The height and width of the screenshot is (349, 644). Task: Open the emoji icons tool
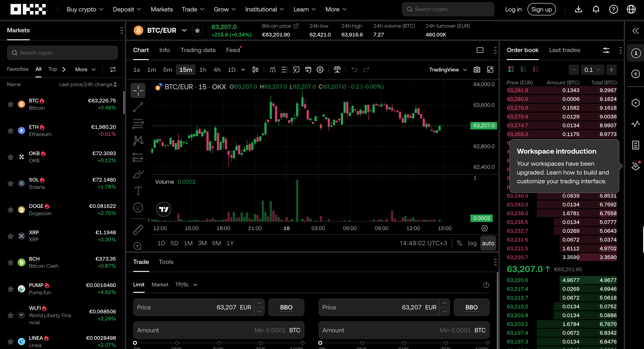138,207
